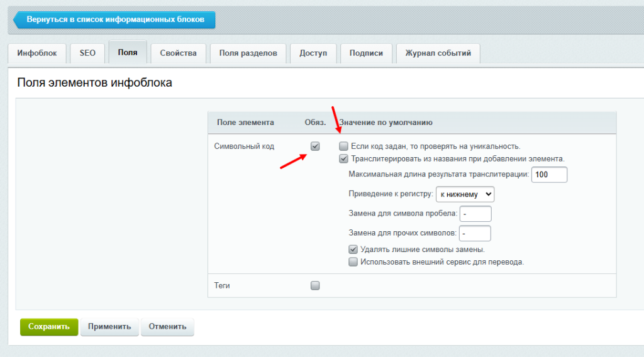This screenshot has width=644, height=357.
Task: Open the Поля разделов tab
Action: [x=248, y=53]
